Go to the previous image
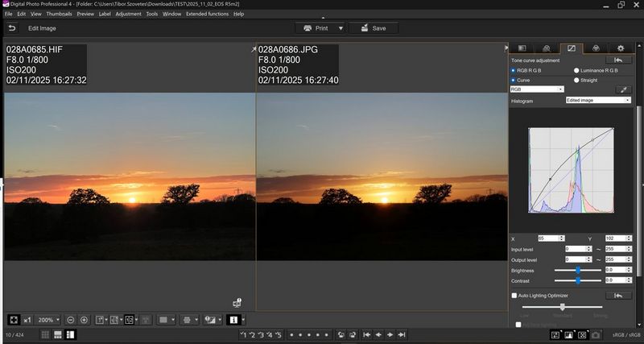Viewport: 644px width, 344px height. 378,335
